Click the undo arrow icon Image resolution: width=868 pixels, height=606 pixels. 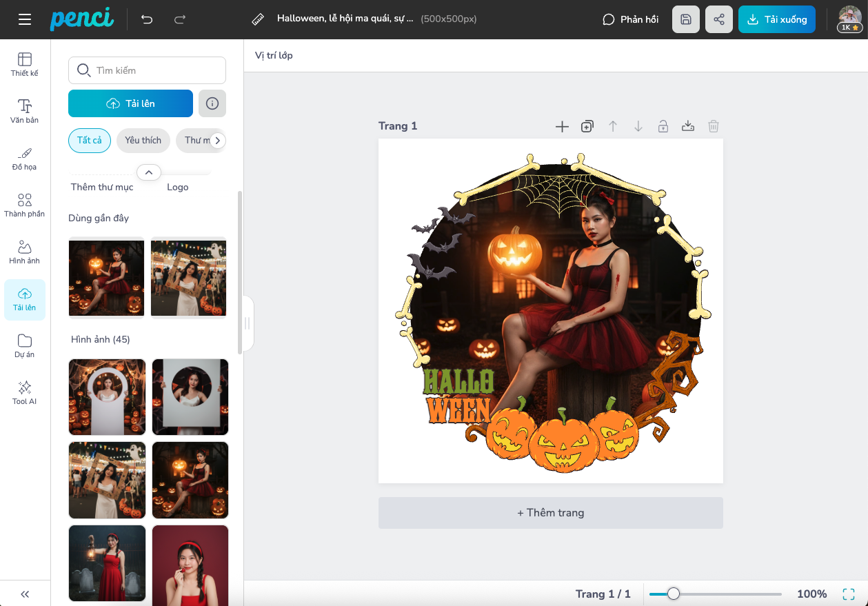(147, 19)
